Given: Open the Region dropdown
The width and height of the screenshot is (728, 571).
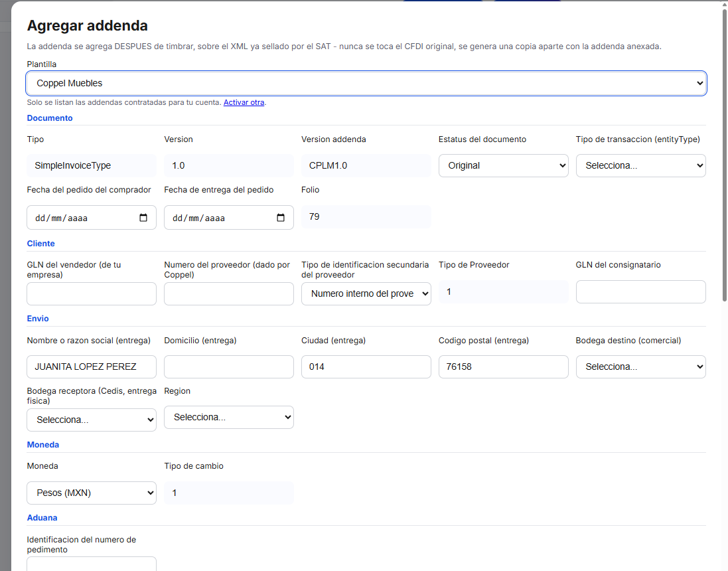Looking at the screenshot, I should pyautogui.click(x=229, y=417).
